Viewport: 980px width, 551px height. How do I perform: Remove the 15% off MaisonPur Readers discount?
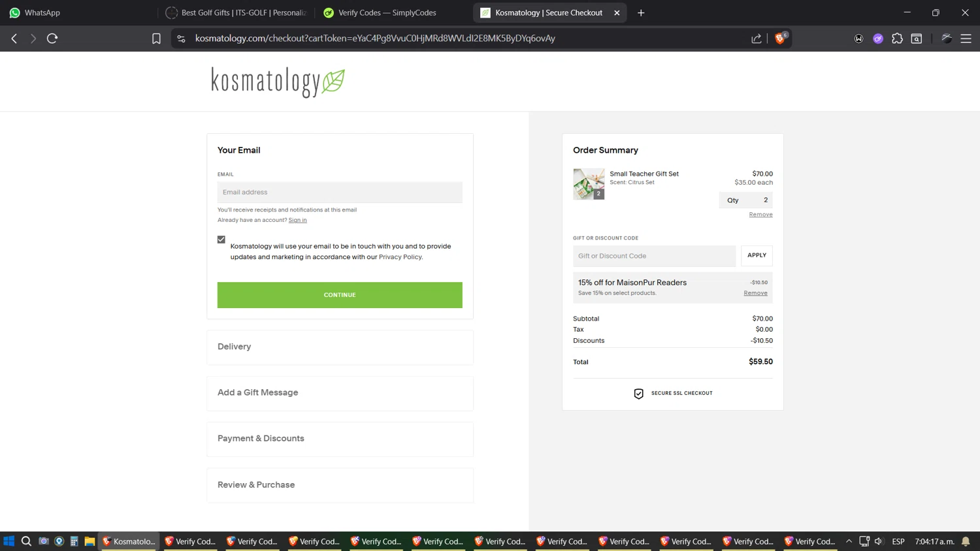755,293
